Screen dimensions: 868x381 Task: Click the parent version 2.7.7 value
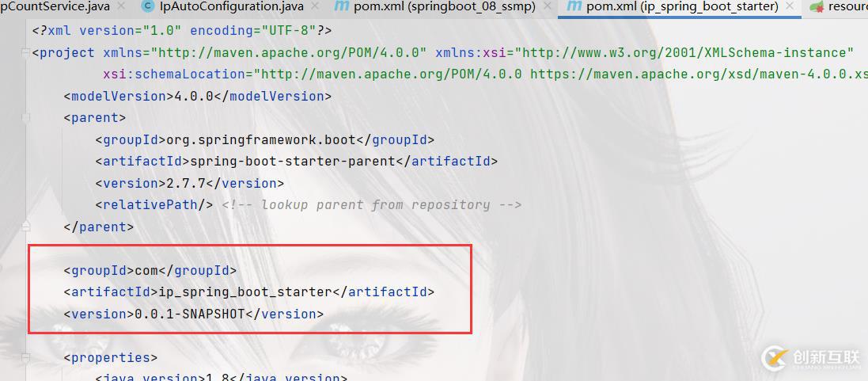186,183
